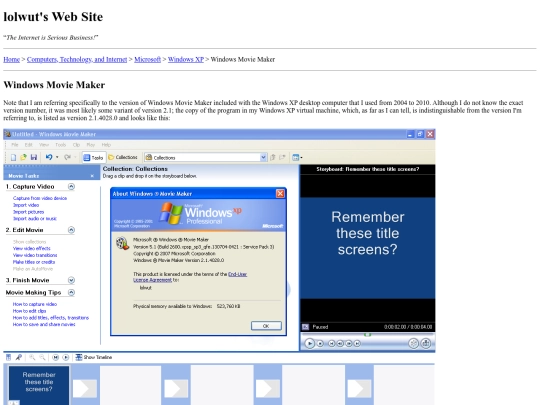Click the Back playback button
This screenshot has height=405, width=540.
click(331, 343)
